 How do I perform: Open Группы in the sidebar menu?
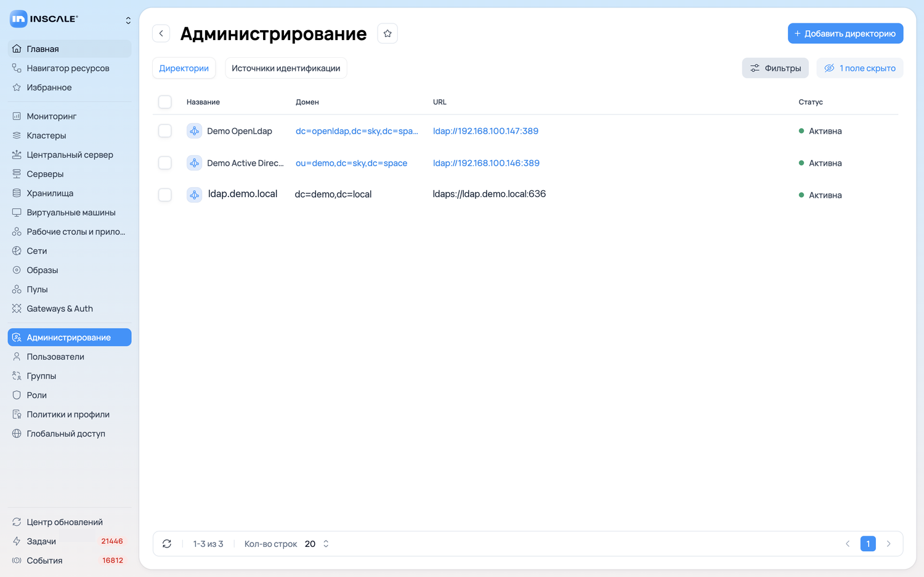coord(70,376)
